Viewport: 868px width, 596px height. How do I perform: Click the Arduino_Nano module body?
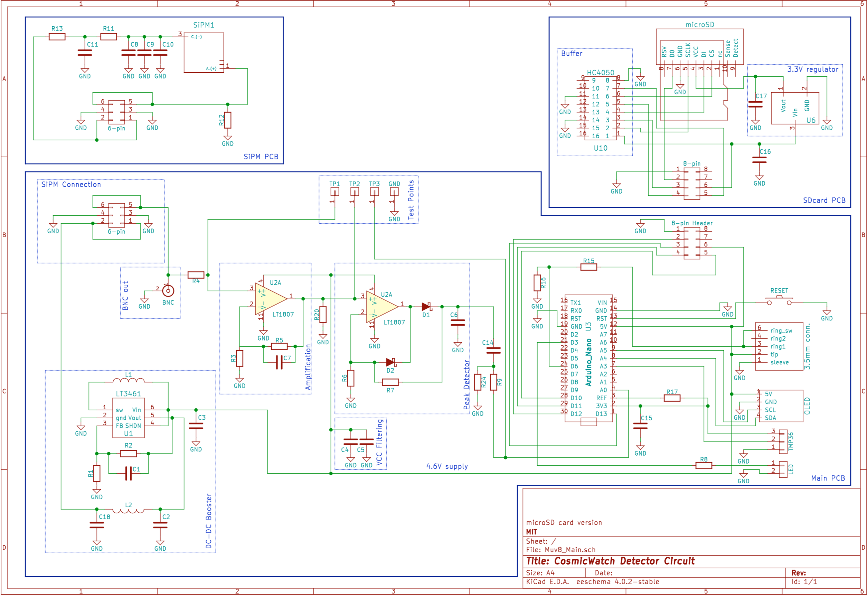coord(589,359)
